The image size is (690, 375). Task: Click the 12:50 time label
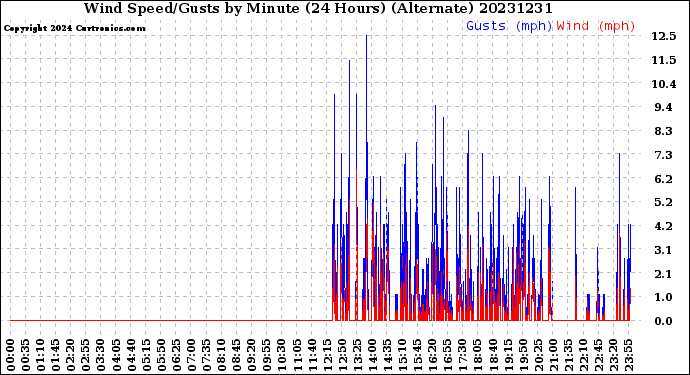342,355
